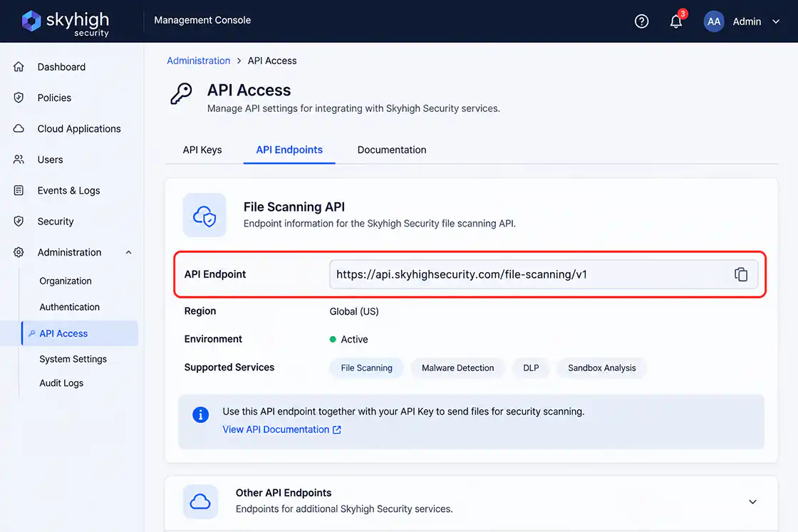Open the help question mark icon
This screenshot has width=798, height=532.
pos(641,21)
